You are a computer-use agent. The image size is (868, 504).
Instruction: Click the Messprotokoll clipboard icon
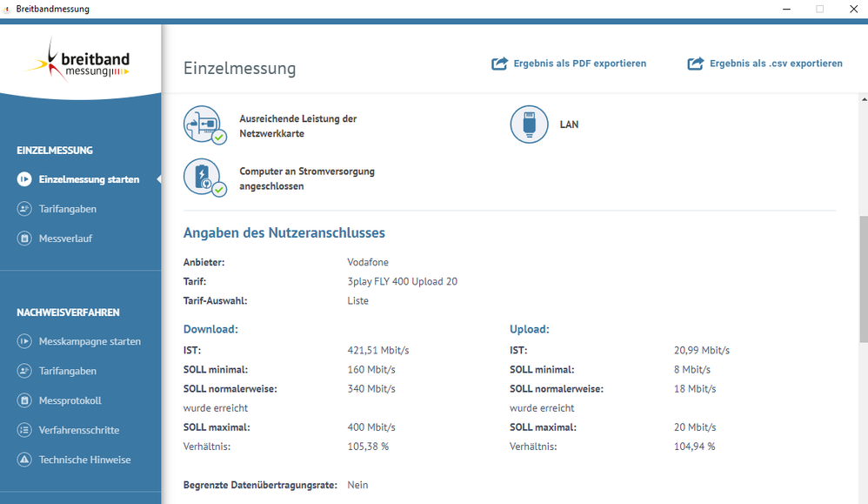point(24,400)
